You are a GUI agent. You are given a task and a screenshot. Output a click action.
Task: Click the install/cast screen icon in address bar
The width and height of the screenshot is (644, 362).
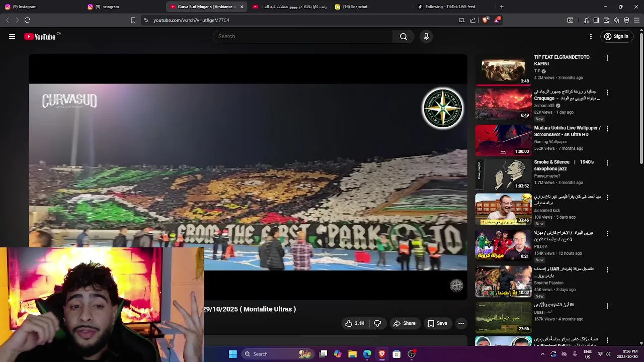[x=461, y=20]
